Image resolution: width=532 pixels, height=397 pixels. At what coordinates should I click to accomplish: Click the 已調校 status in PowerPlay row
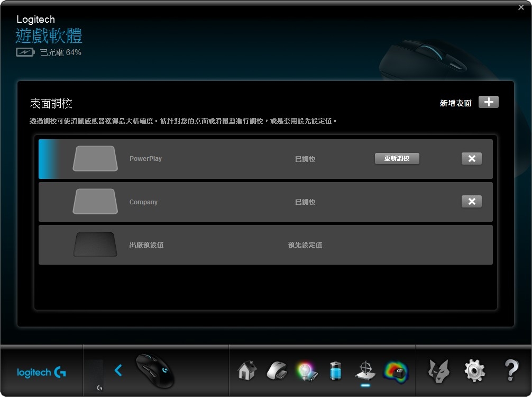tap(305, 159)
